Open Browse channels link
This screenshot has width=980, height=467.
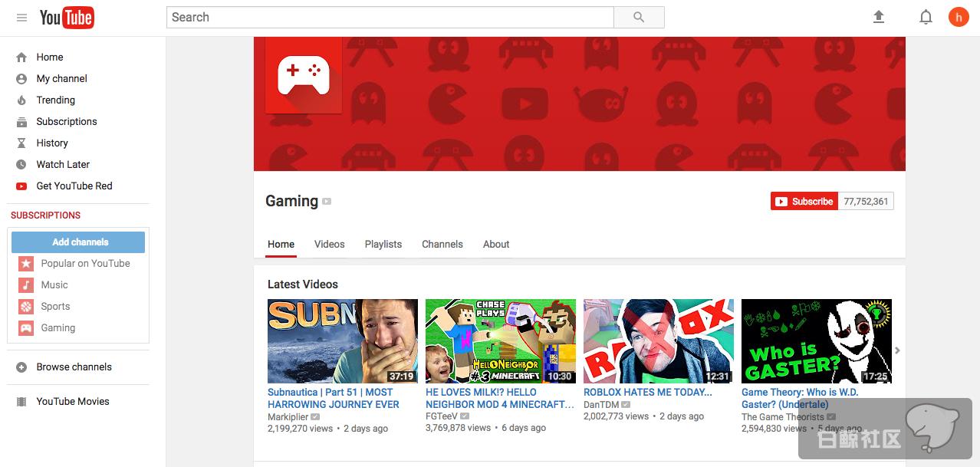point(74,367)
